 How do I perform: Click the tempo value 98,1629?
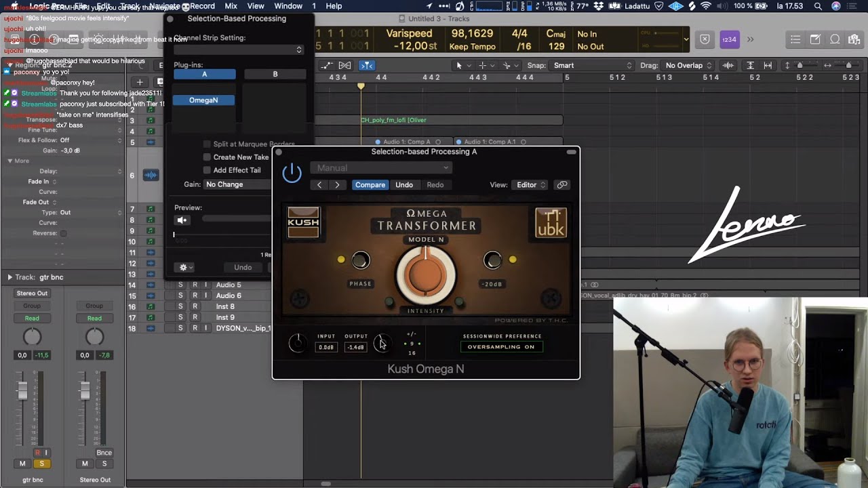tap(472, 33)
